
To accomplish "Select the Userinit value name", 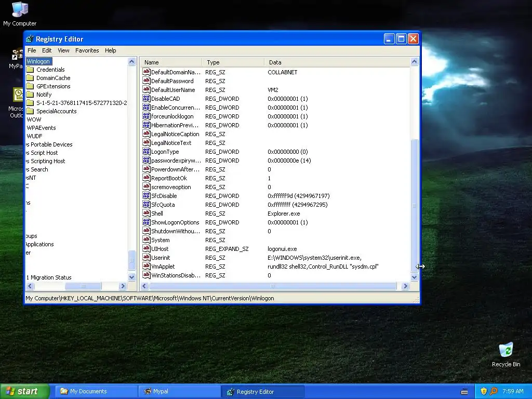I will (161, 258).
